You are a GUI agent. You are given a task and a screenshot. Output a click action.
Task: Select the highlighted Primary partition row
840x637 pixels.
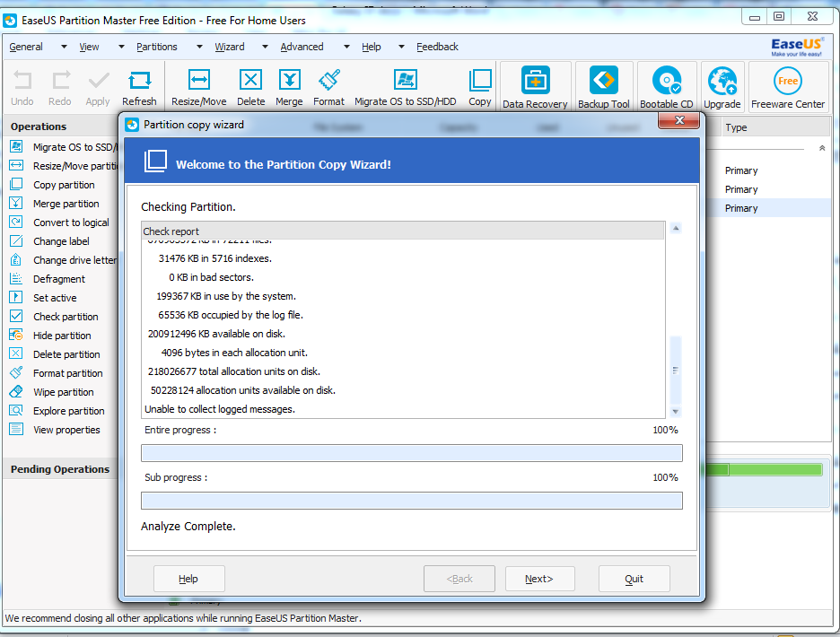(768, 208)
